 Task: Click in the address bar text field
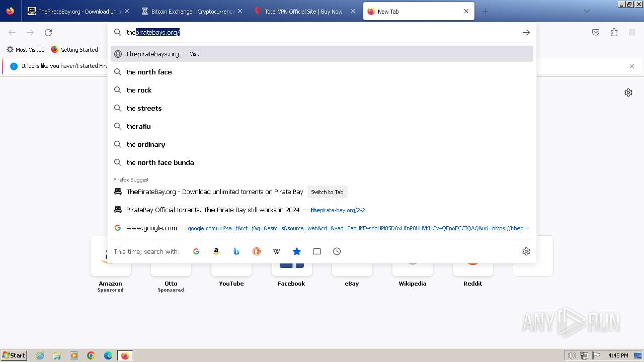(x=322, y=32)
